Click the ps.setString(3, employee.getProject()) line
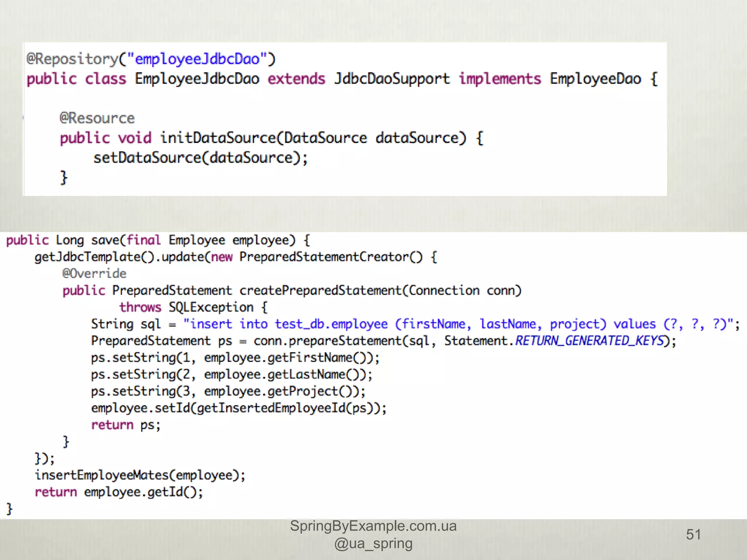Image resolution: width=747 pixels, height=560 pixels. pos(228,391)
